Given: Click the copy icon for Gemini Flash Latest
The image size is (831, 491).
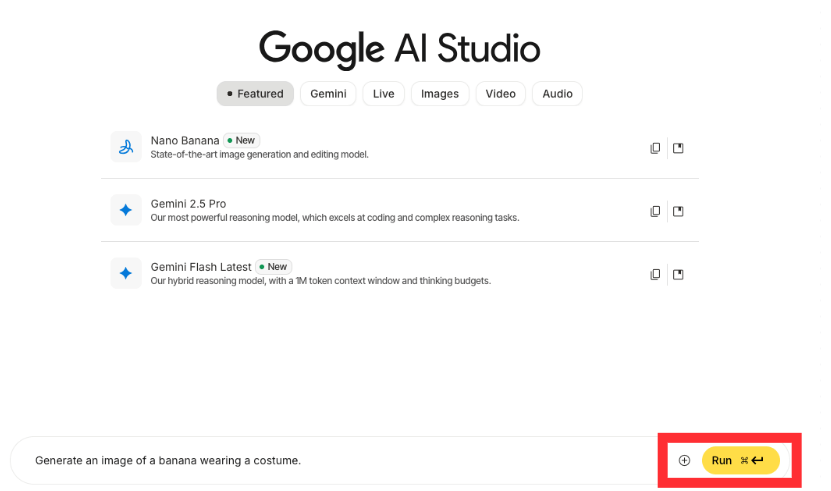Looking at the screenshot, I should coord(655,274).
